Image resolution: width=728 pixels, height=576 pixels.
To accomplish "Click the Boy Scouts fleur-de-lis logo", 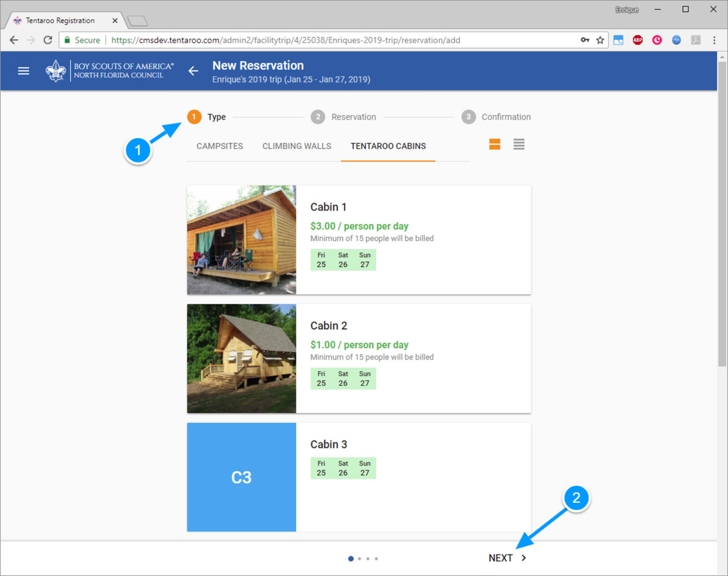I will pos(56,71).
